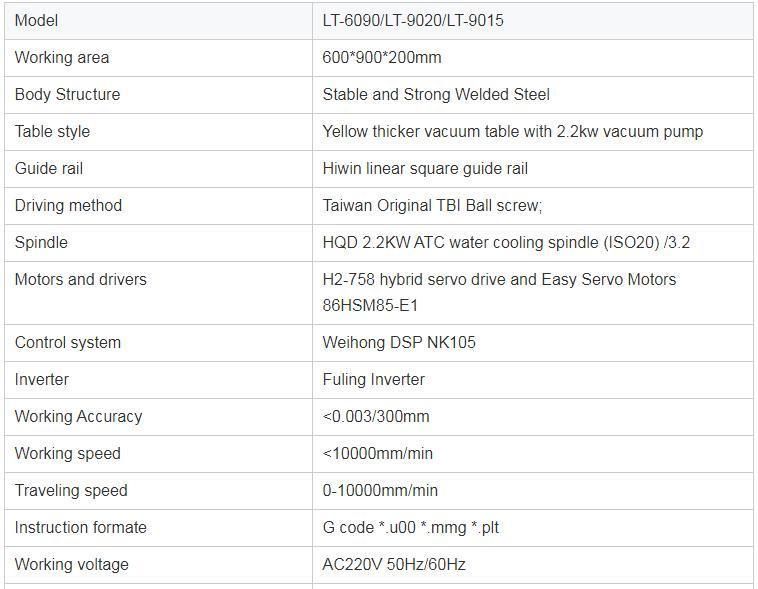Click the 'Driving method' label

[68, 206]
